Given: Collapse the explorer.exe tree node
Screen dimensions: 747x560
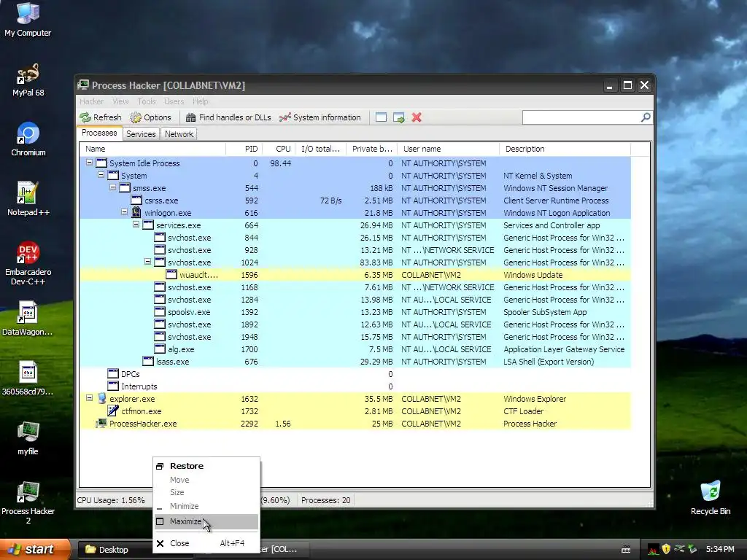Looking at the screenshot, I should (x=89, y=398).
